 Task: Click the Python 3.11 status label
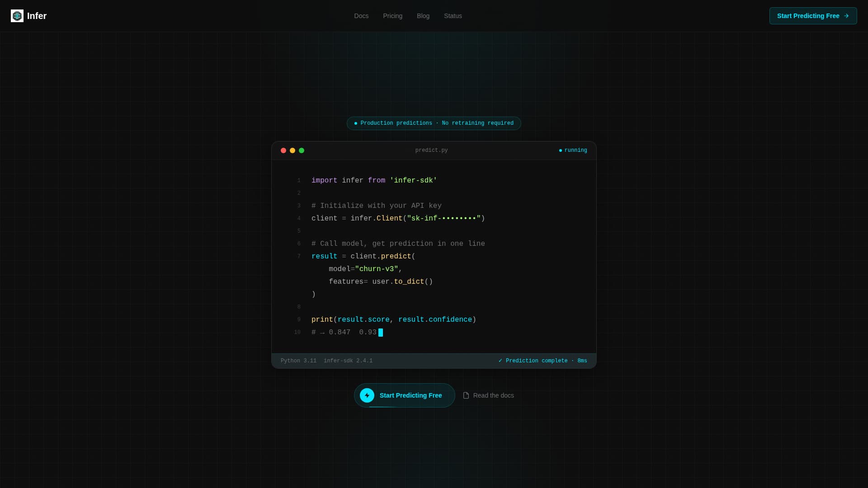click(298, 361)
